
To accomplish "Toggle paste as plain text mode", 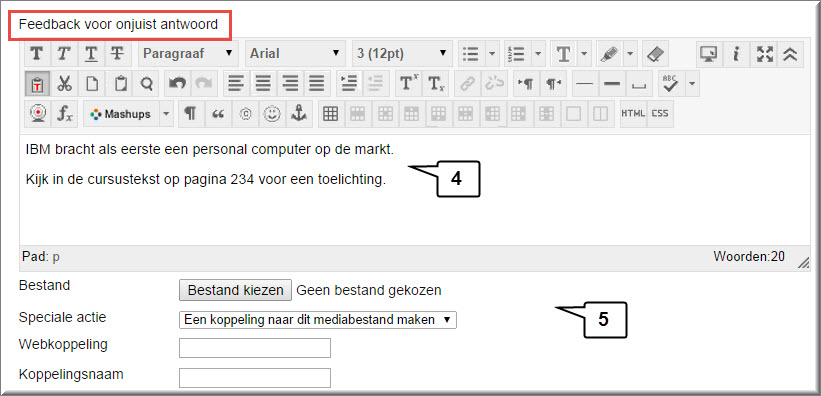I will pyautogui.click(x=37, y=84).
